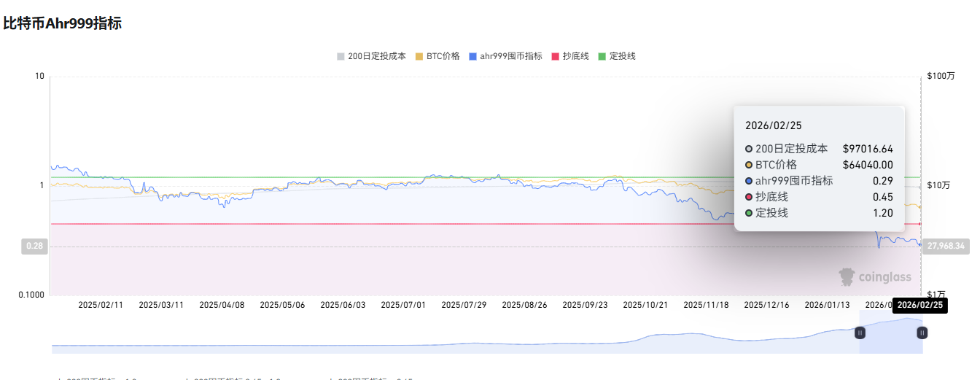Click the 2025/07/01 date on the x-axis
980x380 pixels.
403,305
